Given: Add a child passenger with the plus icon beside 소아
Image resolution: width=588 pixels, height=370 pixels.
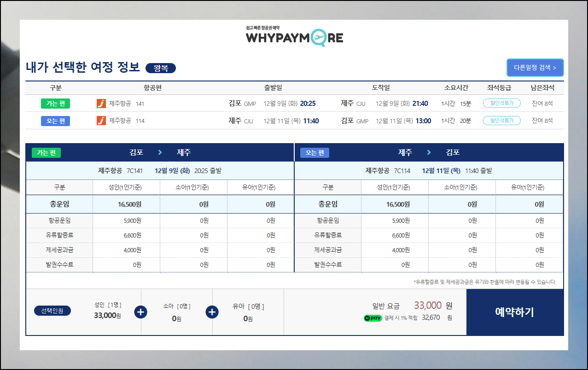Looking at the screenshot, I should click(x=141, y=312).
